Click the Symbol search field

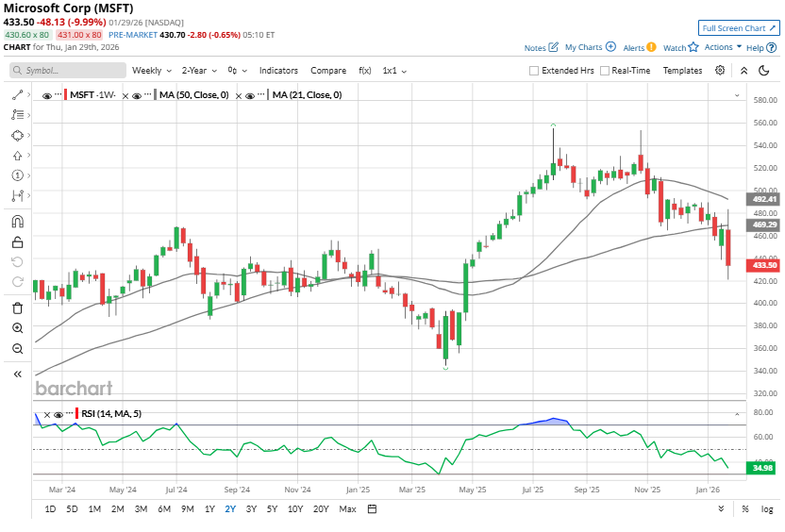[68, 71]
